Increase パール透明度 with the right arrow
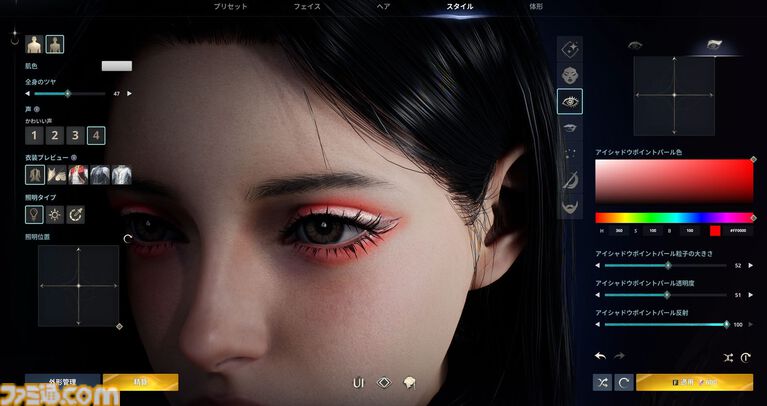This screenshot has width=767, height=406. point(751,295)
